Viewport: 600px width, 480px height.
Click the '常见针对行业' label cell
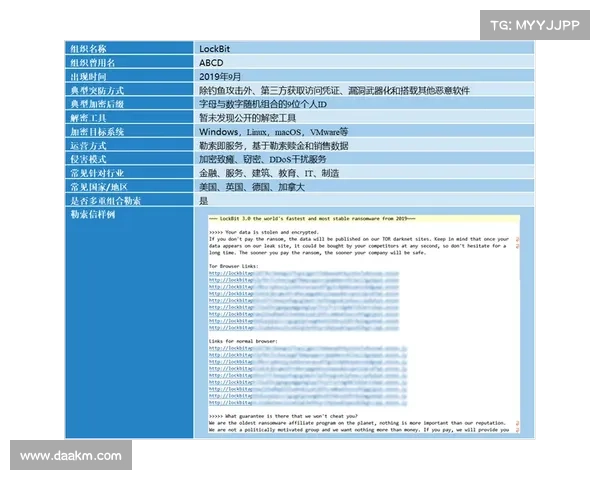point(129,172)
